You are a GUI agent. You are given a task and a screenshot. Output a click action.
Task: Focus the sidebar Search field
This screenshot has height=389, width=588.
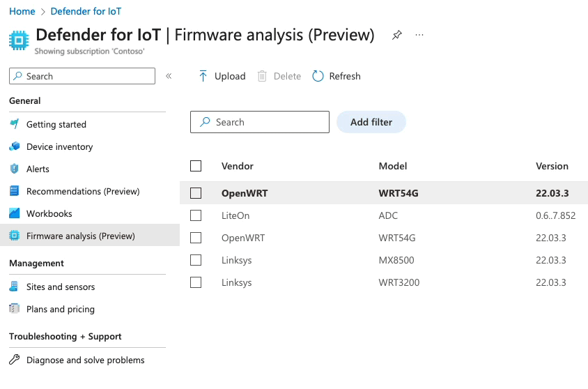(x=82, y=76)
